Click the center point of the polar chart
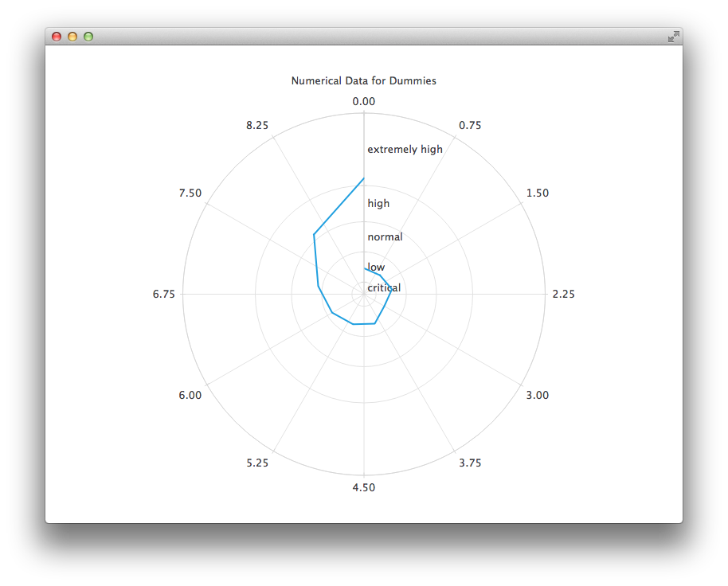The width and height of the screenshot is (728, 586). point(363,294)
